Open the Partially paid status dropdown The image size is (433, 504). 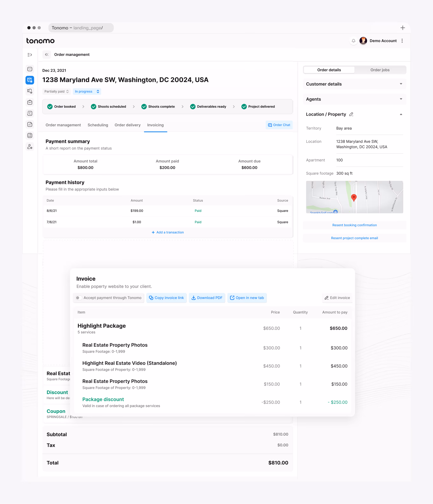pyautogui.click(x=56, y=91)
